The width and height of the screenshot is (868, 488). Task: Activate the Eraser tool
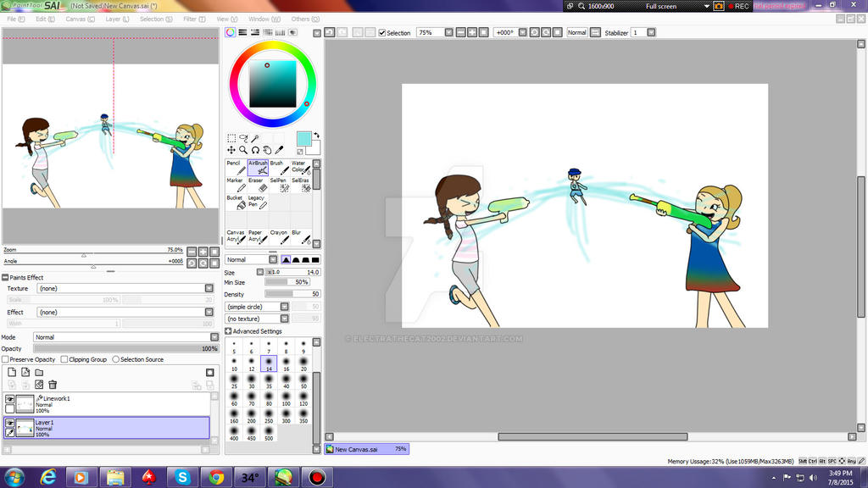point(258,184)
